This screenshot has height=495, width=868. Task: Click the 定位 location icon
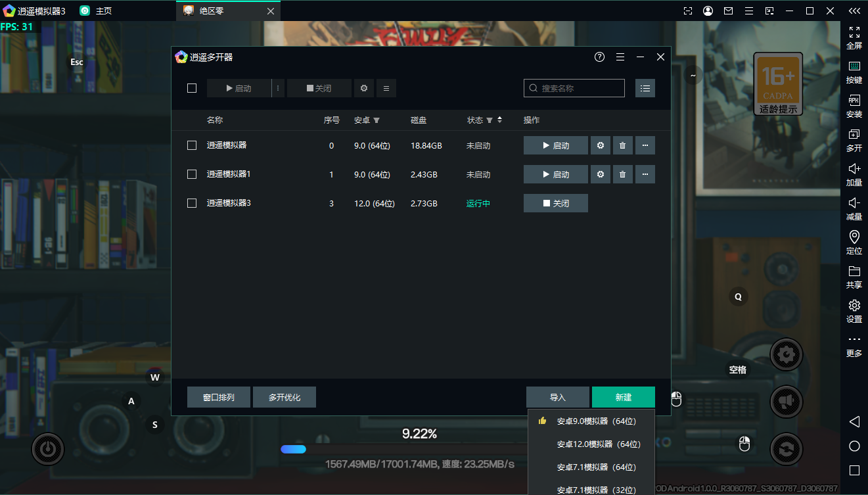(854, 242)
